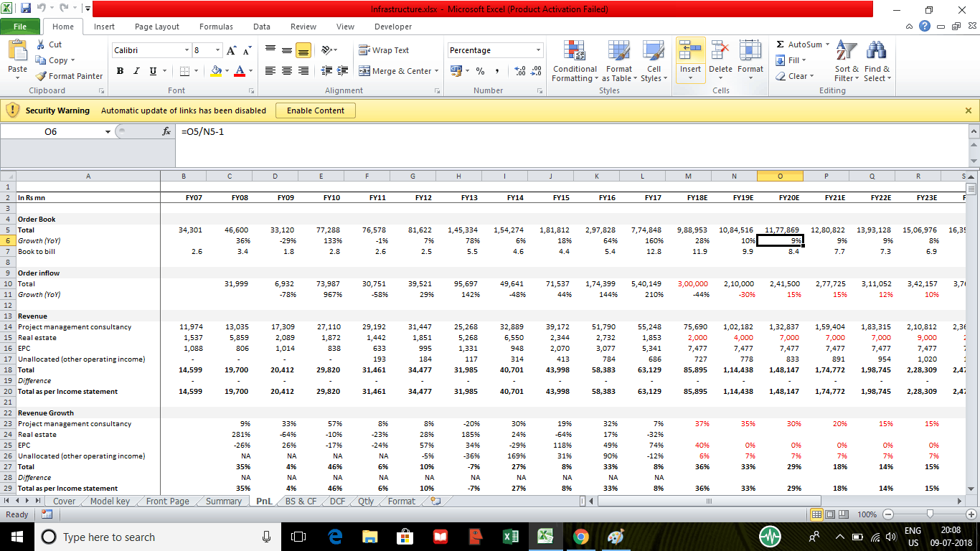Click the font color red A swatch
Screen dimensions: 980x551
(240, 71)
